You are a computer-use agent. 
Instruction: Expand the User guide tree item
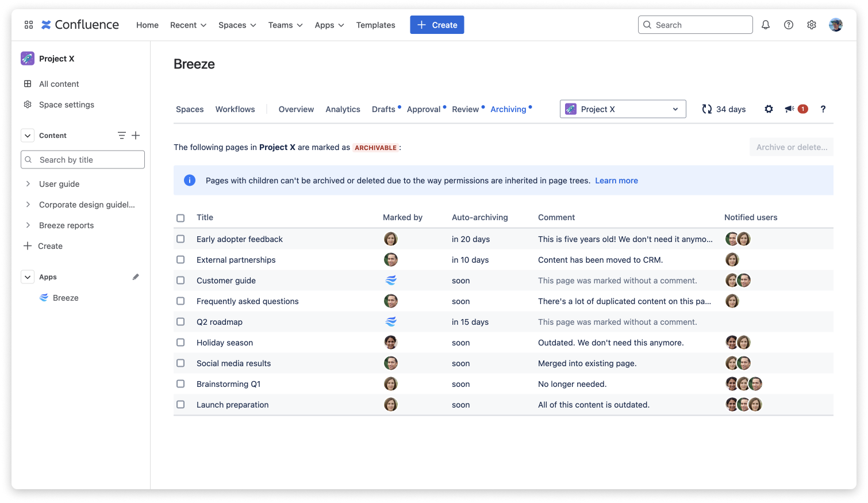pos(28,184)
